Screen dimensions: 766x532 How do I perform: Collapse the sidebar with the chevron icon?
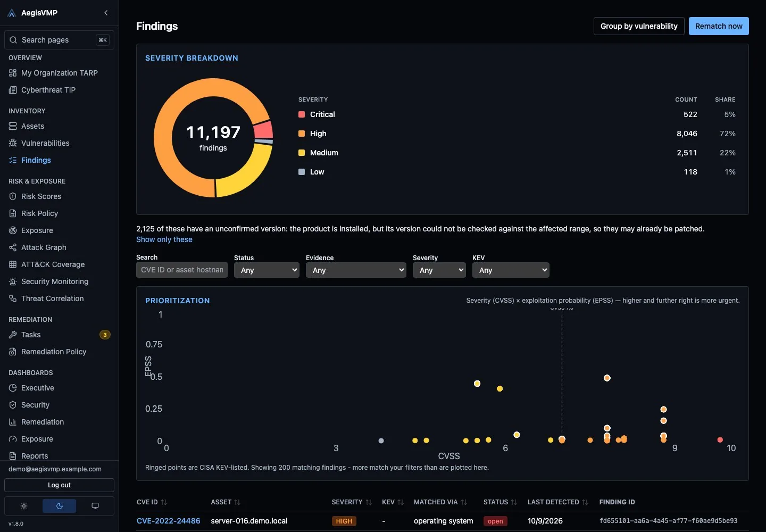106,13
